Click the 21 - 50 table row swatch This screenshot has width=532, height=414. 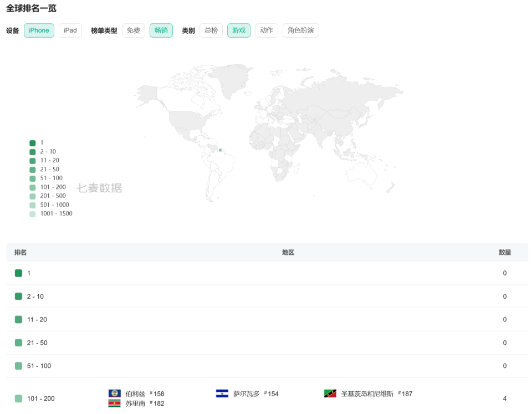tap(19, 343)
